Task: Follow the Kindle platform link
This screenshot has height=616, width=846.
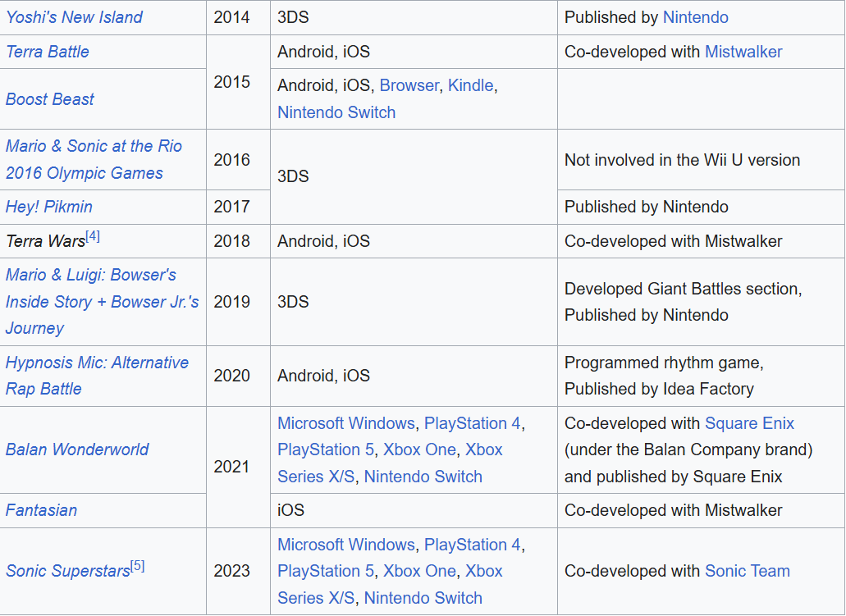Action: (470, 85)
